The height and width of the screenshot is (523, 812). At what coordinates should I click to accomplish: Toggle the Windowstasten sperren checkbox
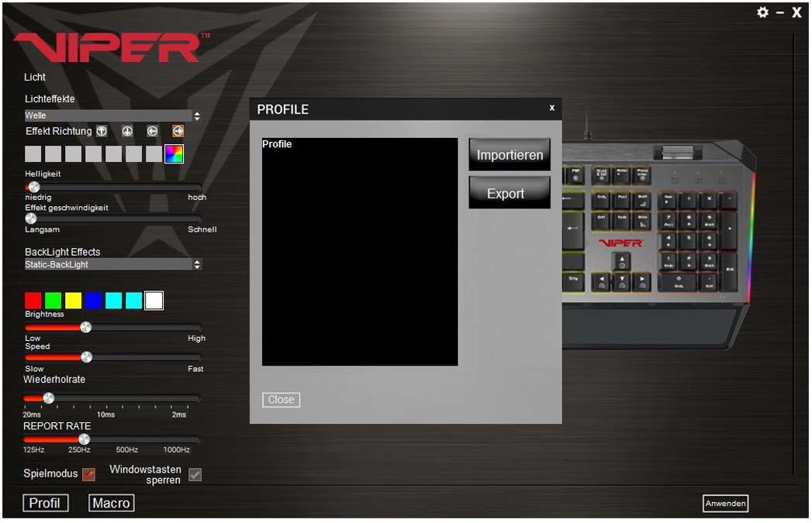tap(195, 474)
